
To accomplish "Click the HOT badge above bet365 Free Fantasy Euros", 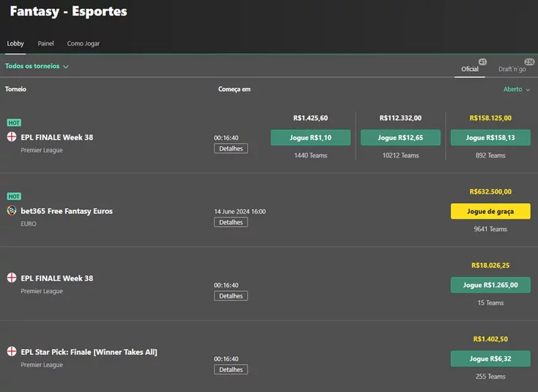I will tap(14, 196).
